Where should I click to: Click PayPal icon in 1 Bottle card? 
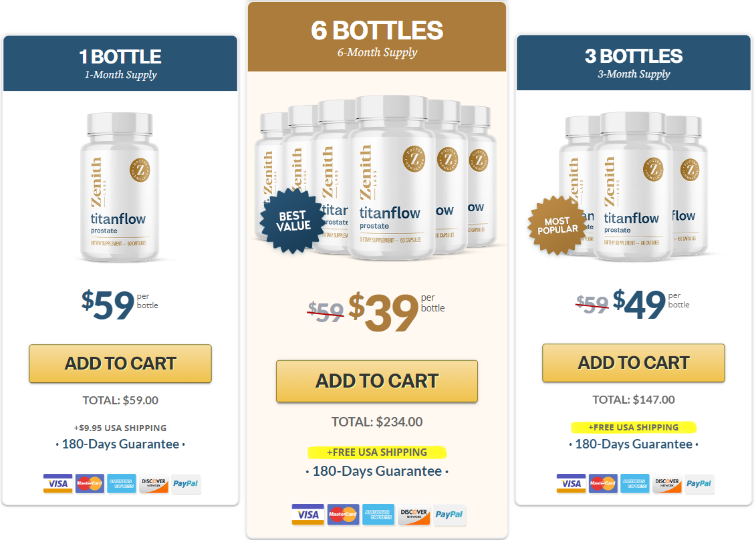point(185,484)
